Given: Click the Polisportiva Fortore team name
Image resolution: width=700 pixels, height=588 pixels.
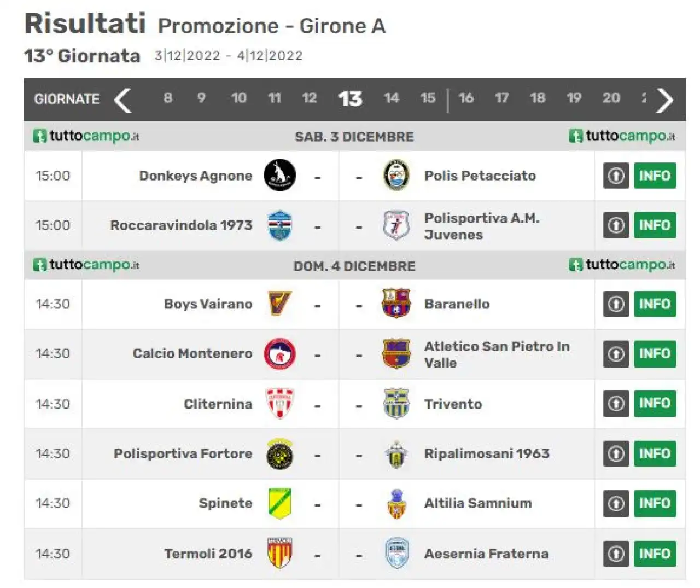Looking at the screenshot, I should [183, 453].
